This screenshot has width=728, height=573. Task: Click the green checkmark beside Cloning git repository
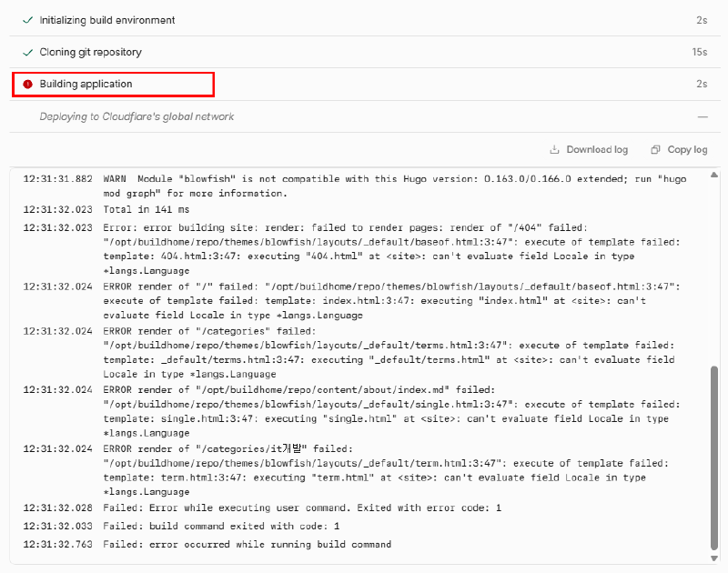(28, 53)
